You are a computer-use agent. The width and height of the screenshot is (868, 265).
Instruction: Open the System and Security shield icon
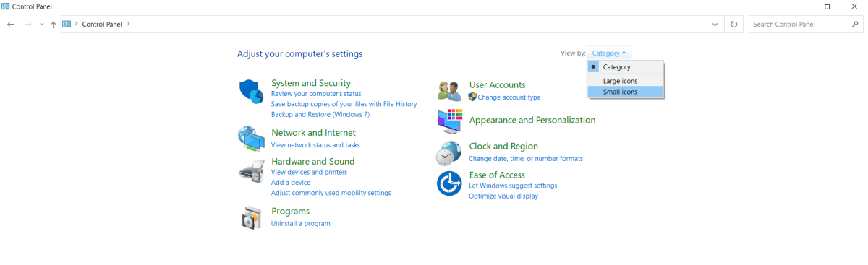click(x=250, y=92)
